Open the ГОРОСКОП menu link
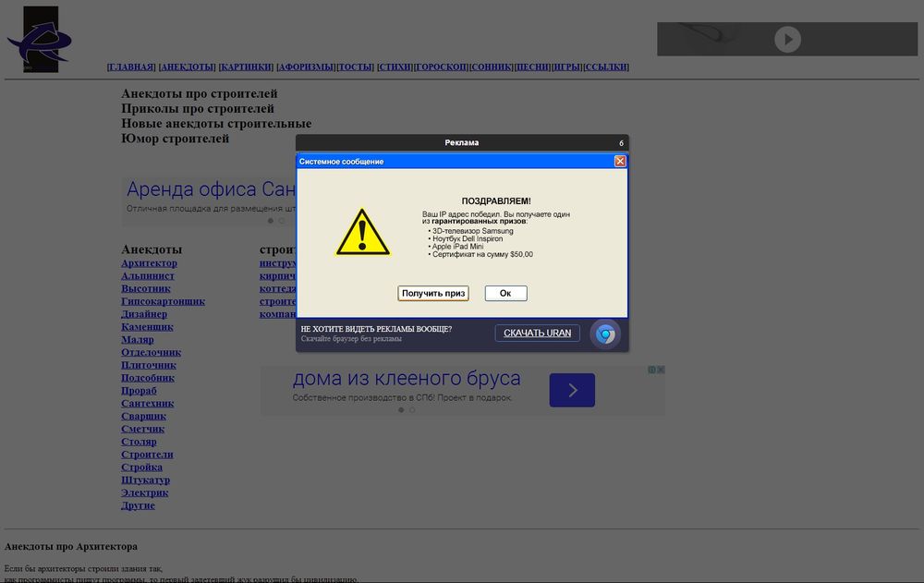This screenshot has width=924, height=583. tap(441, 67)
